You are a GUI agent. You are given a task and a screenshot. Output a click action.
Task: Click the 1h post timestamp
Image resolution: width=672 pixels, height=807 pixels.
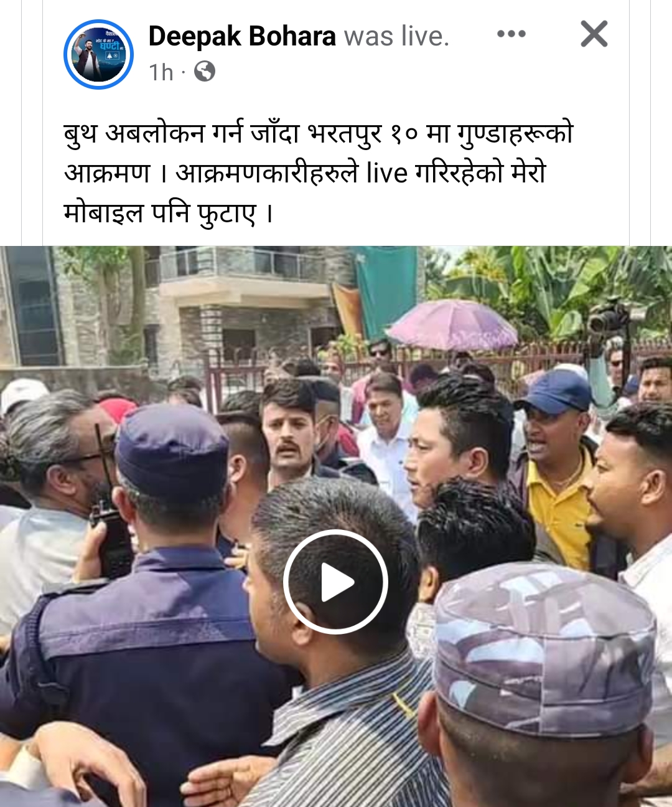pyautogui.click(x=161, y=72)
